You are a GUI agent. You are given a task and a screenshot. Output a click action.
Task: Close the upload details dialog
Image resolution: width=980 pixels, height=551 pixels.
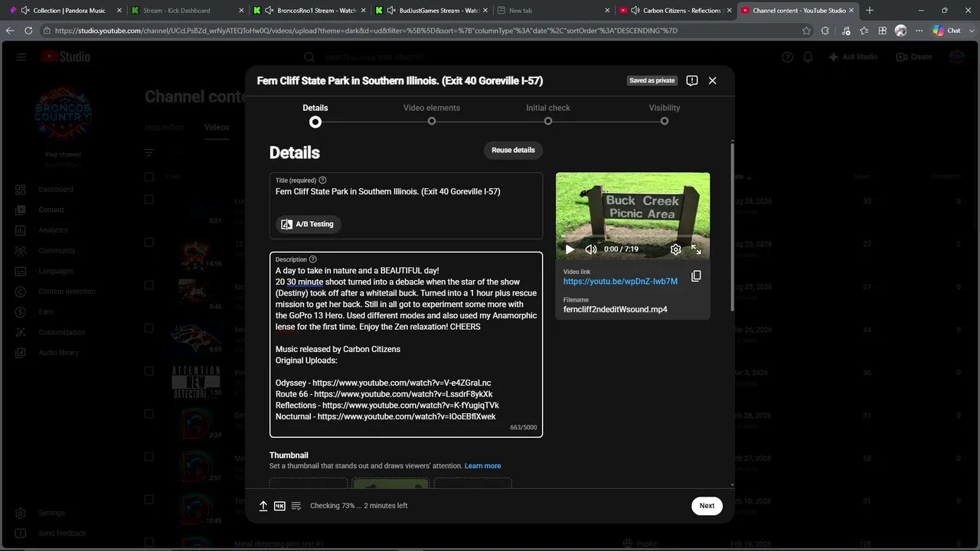(712, 80)
